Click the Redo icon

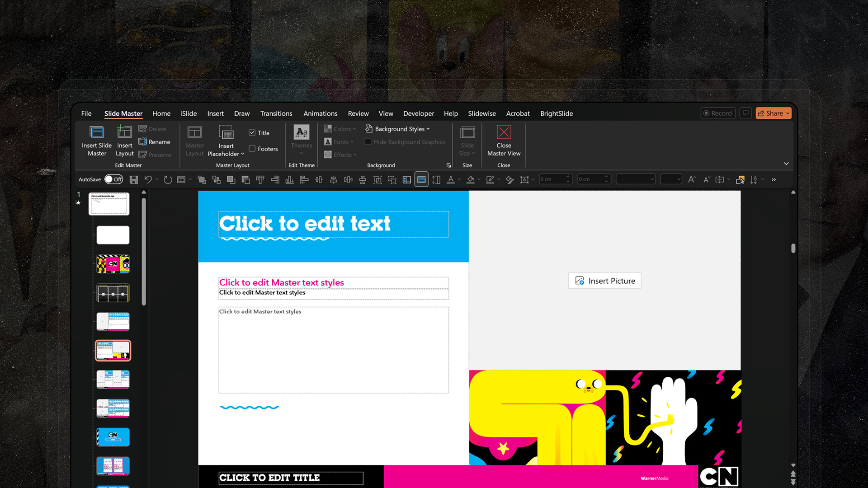pyautogui.click(x=167, y=179)
